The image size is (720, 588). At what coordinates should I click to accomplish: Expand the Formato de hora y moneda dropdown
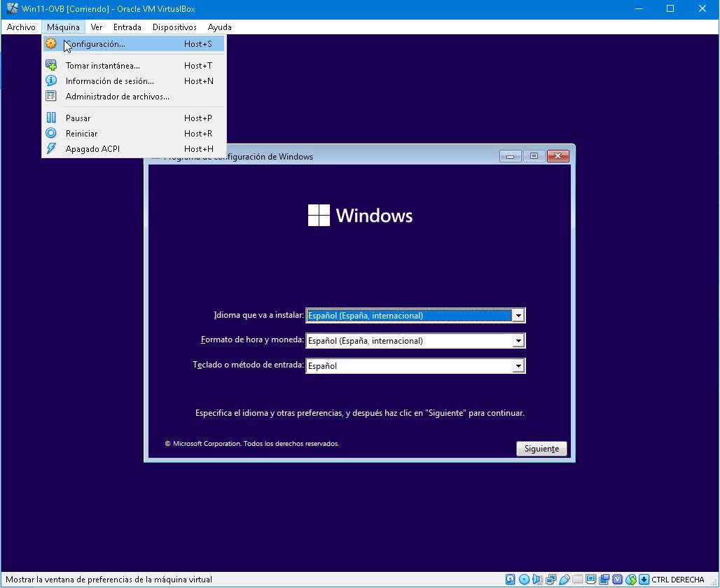click(x=518, y=341)
